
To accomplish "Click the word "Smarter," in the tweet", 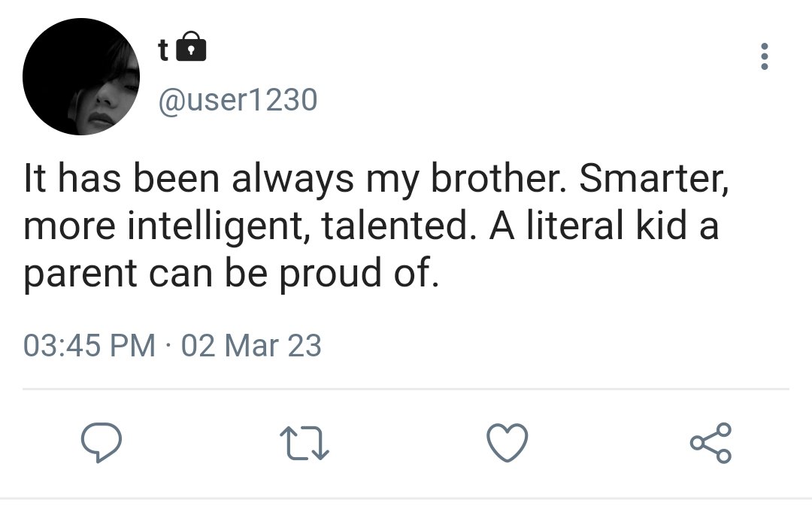I will tap(653, 179).
